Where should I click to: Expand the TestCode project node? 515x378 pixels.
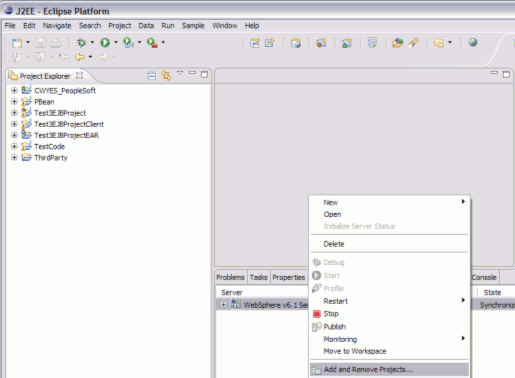[14, 146]
